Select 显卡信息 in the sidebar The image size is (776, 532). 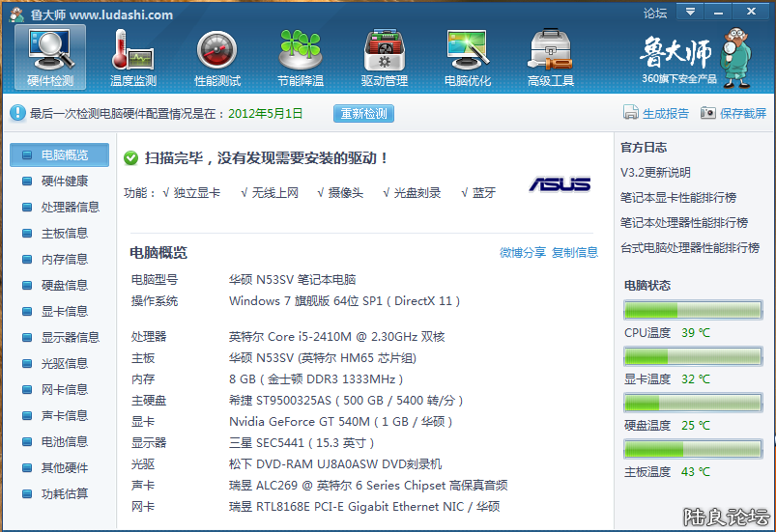pyautogui.click(x=64, y=311)
